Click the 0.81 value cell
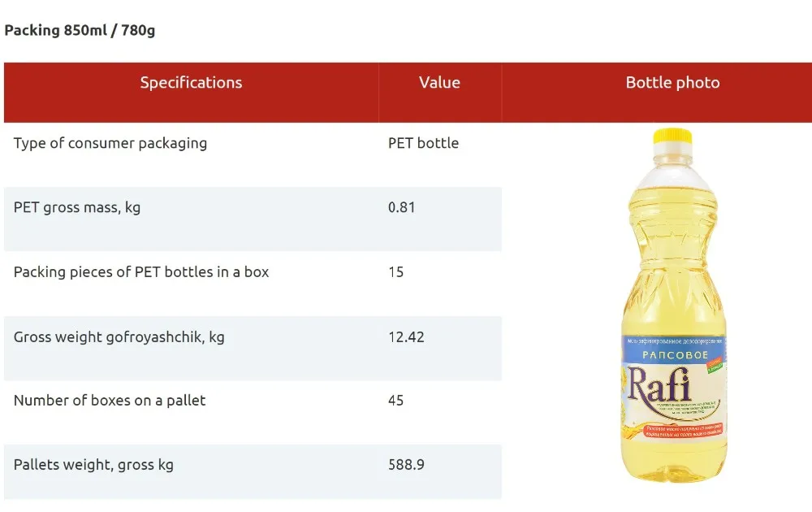This screenshot has width=812, height=512. point(401,208)
